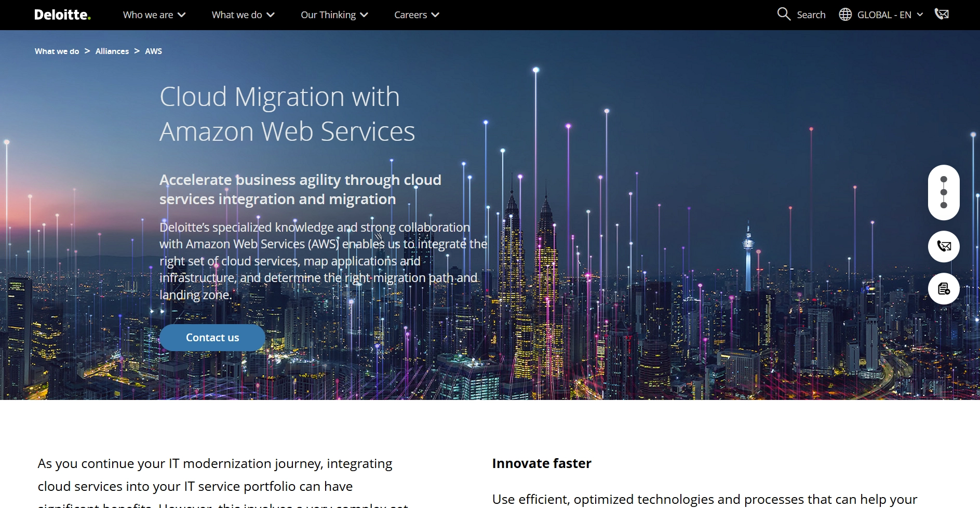Viewport: 980px width, 508px height.
Task: Follow the Alliances breadcrumb link
Action: tap(112, 51)
